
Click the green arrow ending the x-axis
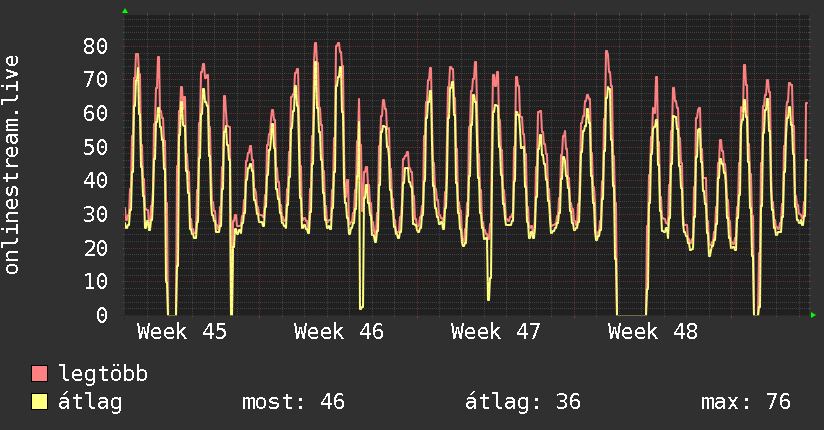[813, 315]
